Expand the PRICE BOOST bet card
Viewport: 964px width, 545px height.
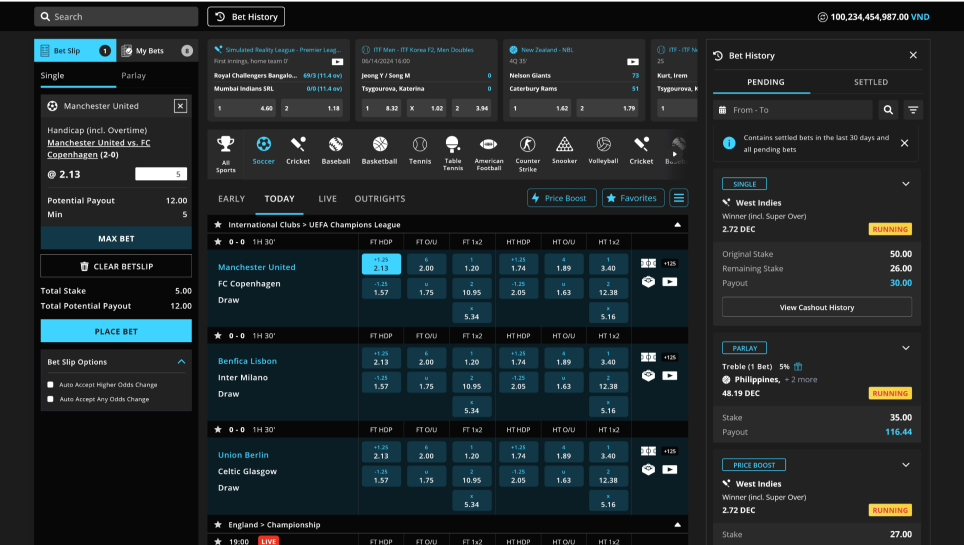pyautogui.click(x=906, y=465)
